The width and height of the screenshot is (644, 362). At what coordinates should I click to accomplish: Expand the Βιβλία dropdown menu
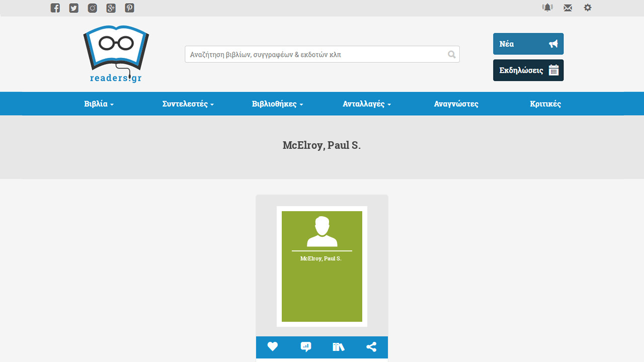(x=99, y=104)
